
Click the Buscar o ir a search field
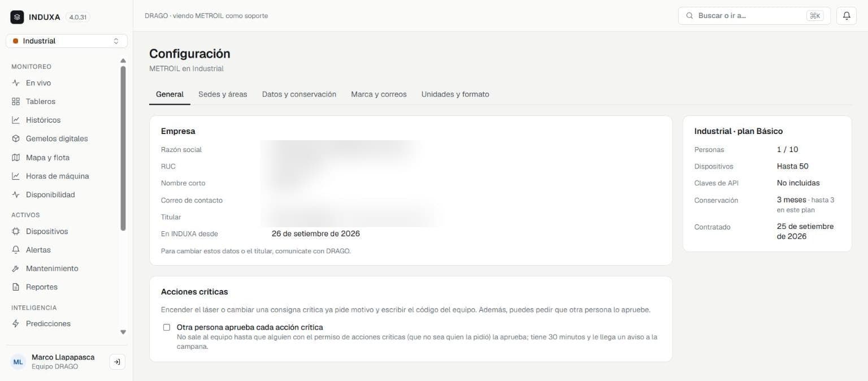754,16
